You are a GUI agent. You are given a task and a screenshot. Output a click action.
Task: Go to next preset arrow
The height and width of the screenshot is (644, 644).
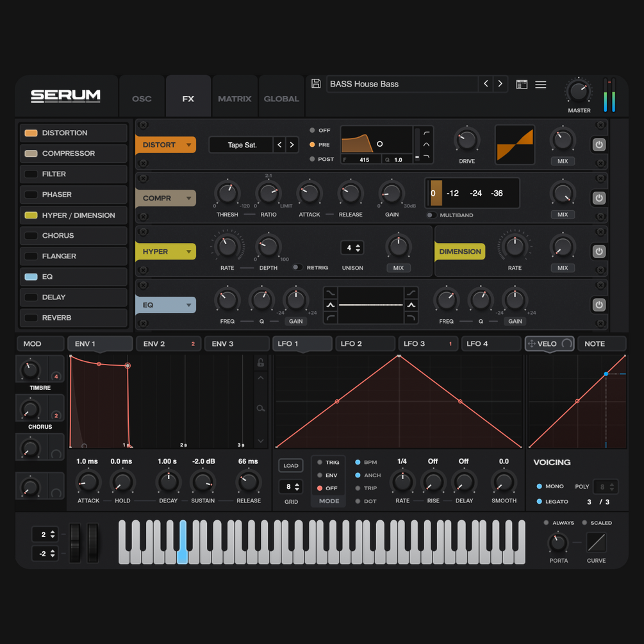[x=500, y=84]
